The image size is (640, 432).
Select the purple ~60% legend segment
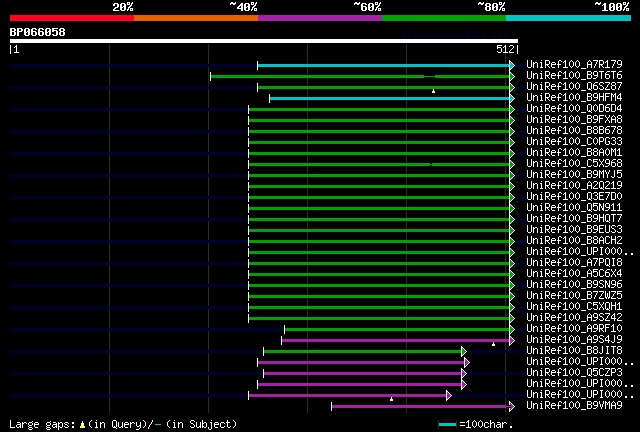click(320, 18)
